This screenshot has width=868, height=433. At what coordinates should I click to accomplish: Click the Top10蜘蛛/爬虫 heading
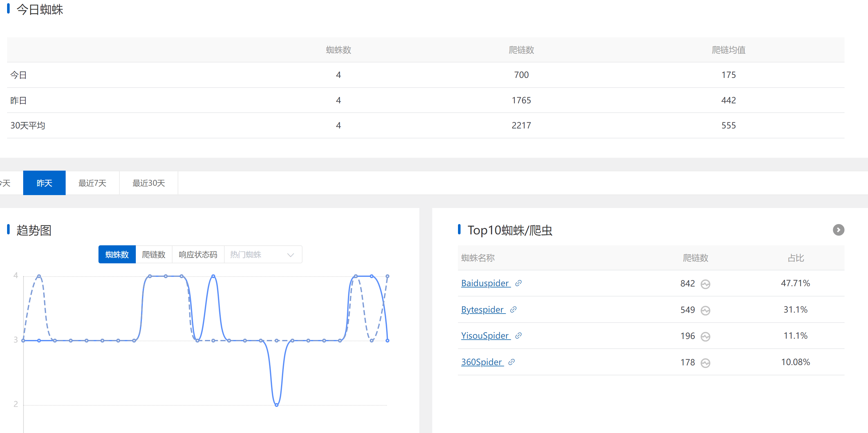point(510,230)
